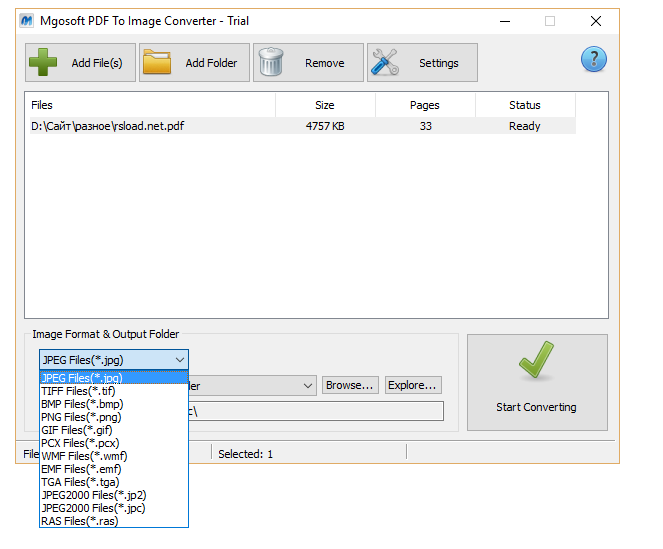Click the Browse... button
The width and height of the screenshot is (663, 549).
point(350,385)
